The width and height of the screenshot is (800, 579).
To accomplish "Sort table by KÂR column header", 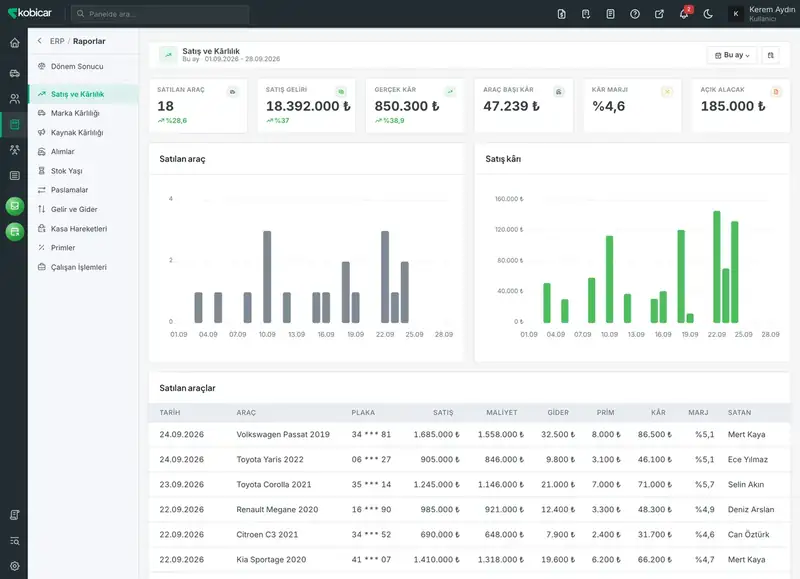I will point(658,412).
